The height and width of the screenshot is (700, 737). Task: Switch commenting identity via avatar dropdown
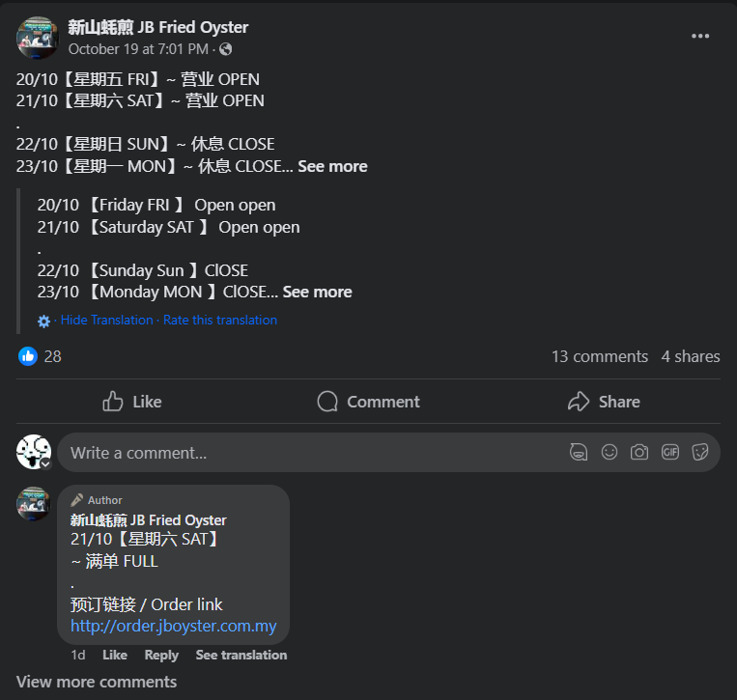(44, 463)
